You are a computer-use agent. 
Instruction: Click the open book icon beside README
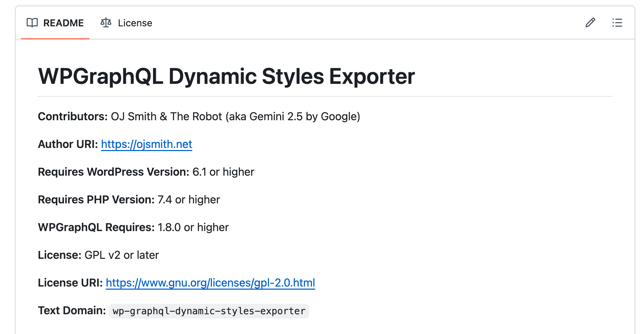click(x=32, y=23)
